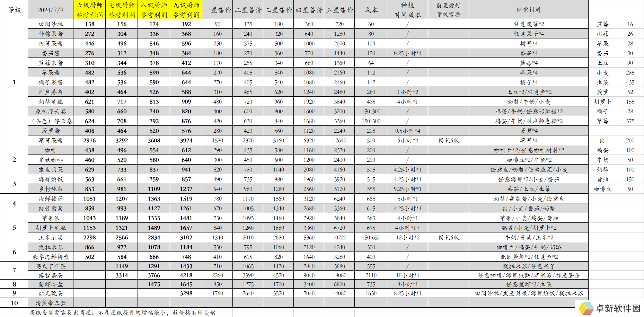Click the 二星售价 column header

pos(248,10)
